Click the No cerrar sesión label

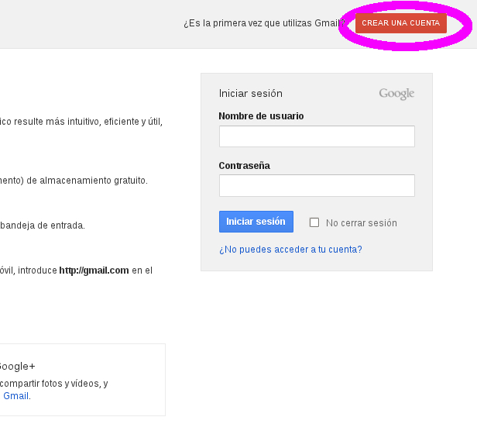362,223
